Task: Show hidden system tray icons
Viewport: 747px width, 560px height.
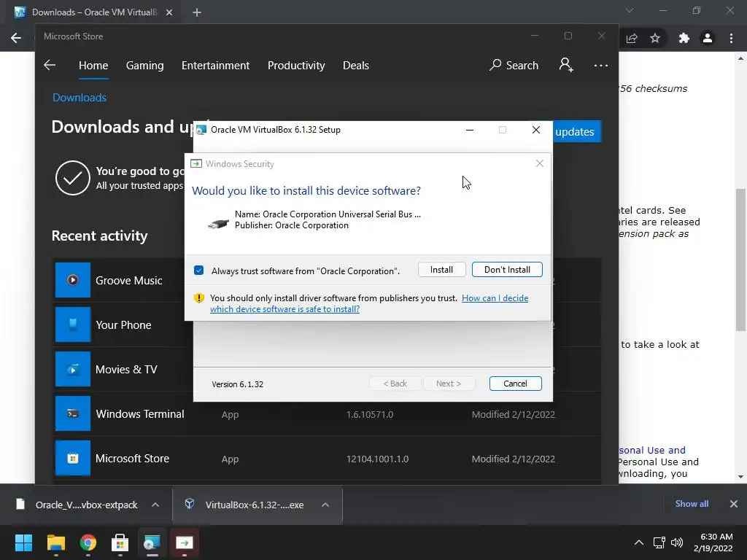Action: 639,542
